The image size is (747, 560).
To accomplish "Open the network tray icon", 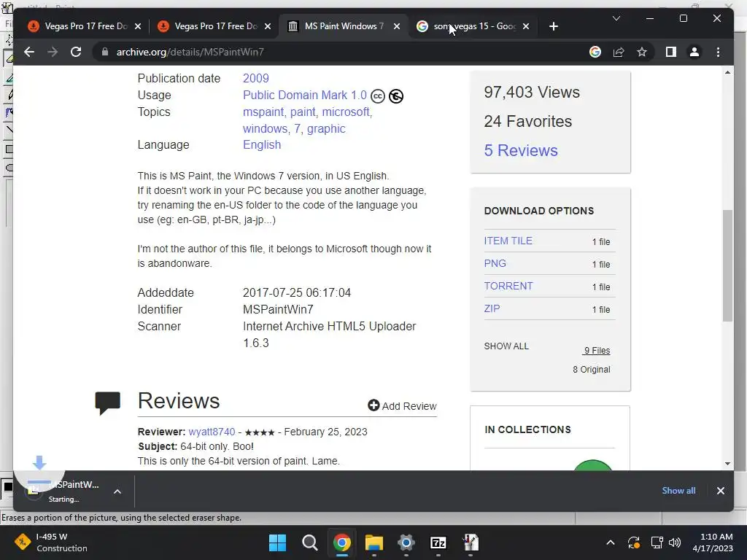I will click(x=657, y=542).
